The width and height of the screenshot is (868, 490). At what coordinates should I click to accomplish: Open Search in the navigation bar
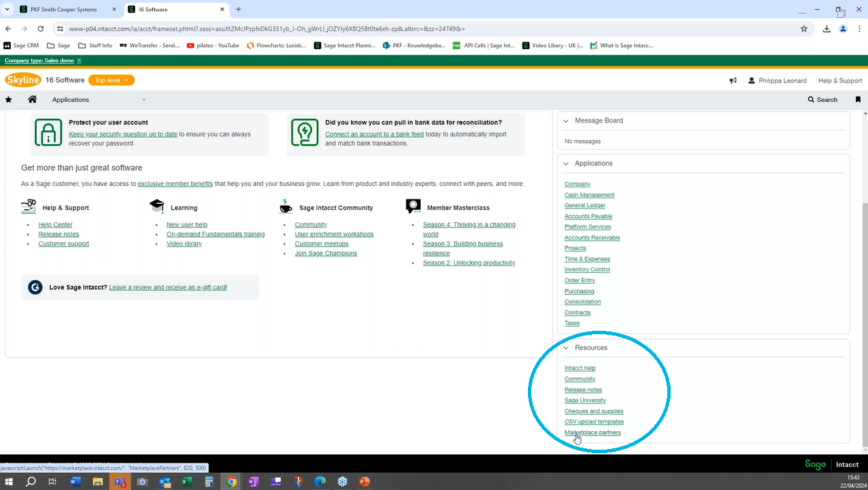pos(822,100)
